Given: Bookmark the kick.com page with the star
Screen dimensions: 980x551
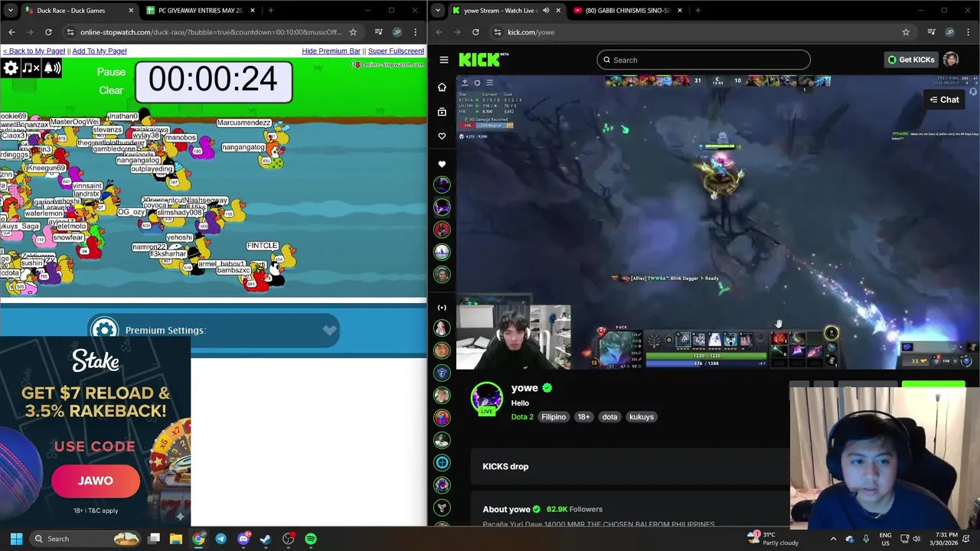Looking at the screenshot, I should tap(906, 32).
